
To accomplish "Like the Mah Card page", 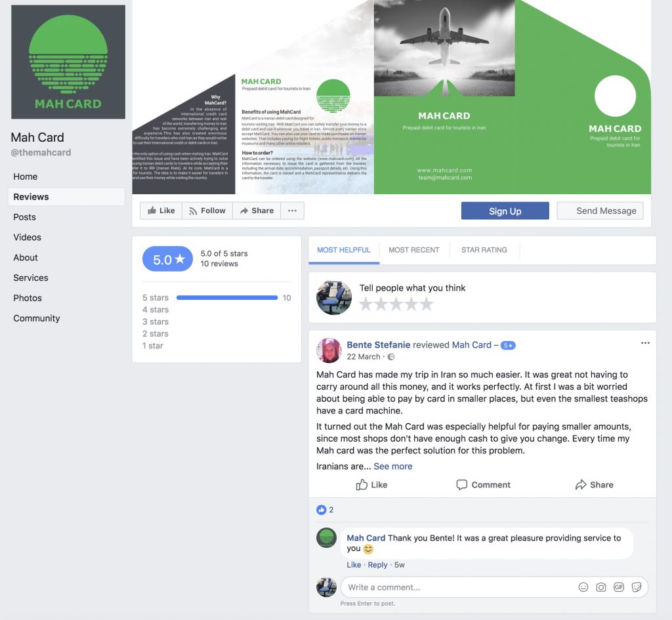I will [161, 211].
